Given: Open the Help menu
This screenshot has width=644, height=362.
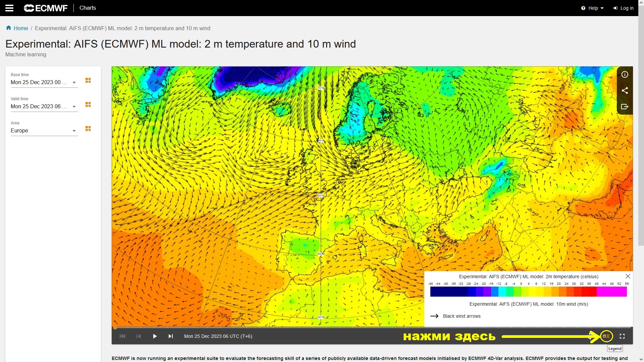Looking at the screenshot, I should click(x=593, y=8).
